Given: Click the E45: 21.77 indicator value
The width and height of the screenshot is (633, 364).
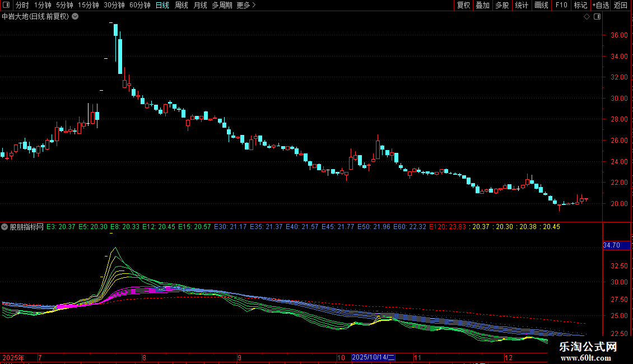Looking at the screenshot, I should tap(338, 227).
